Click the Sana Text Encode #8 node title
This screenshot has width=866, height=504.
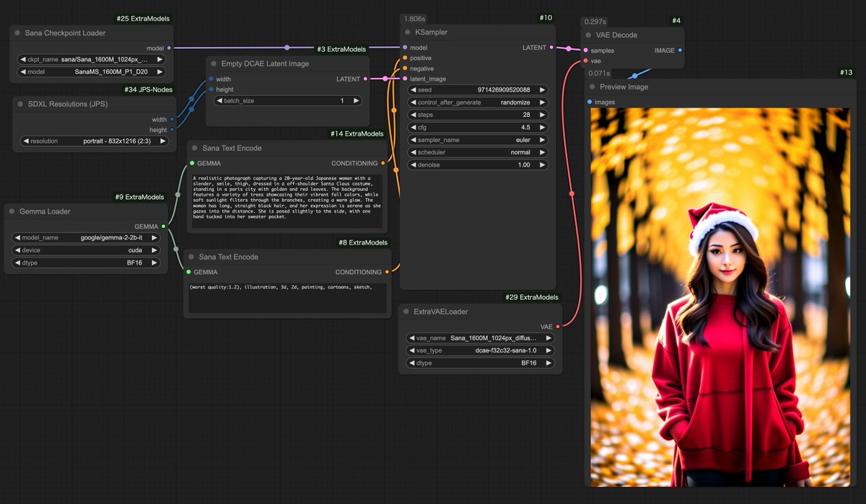click(x=228, y=257)
